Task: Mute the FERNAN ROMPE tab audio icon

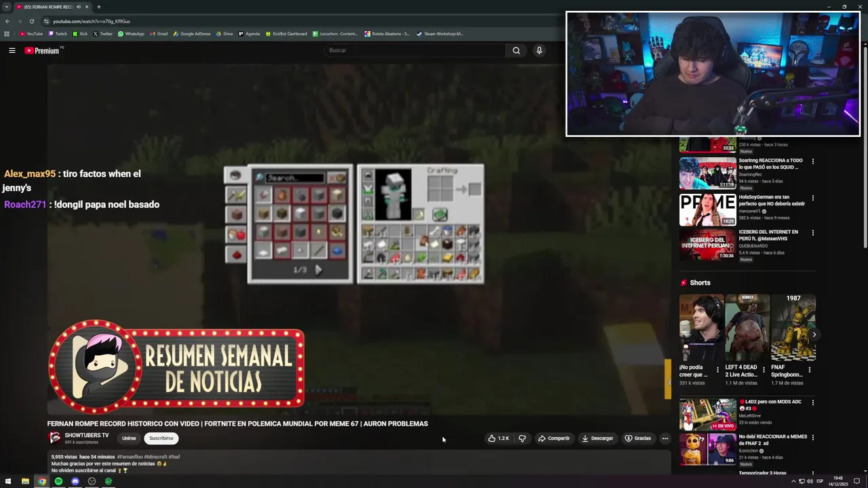Action: click(79, 7)
